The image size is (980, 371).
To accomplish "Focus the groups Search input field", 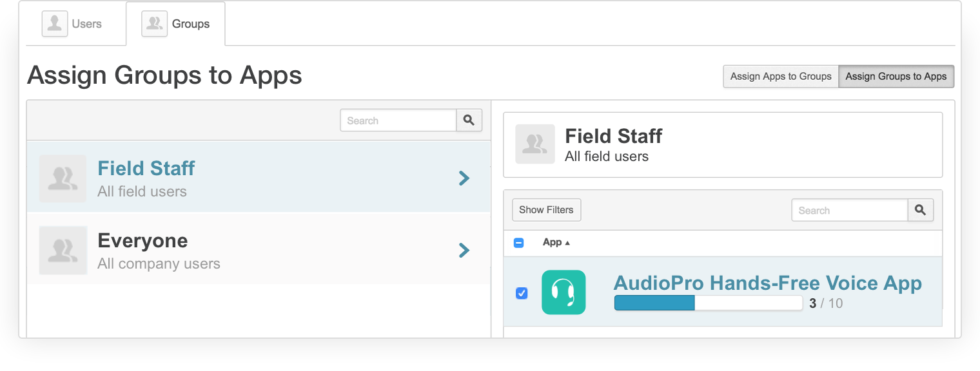I will 398,120.
